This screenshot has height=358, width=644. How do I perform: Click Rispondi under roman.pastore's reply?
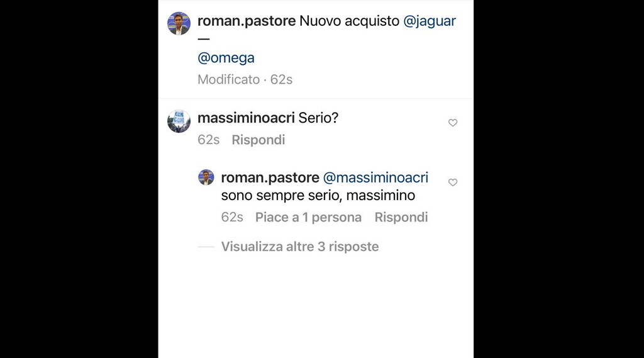point(401,217)
